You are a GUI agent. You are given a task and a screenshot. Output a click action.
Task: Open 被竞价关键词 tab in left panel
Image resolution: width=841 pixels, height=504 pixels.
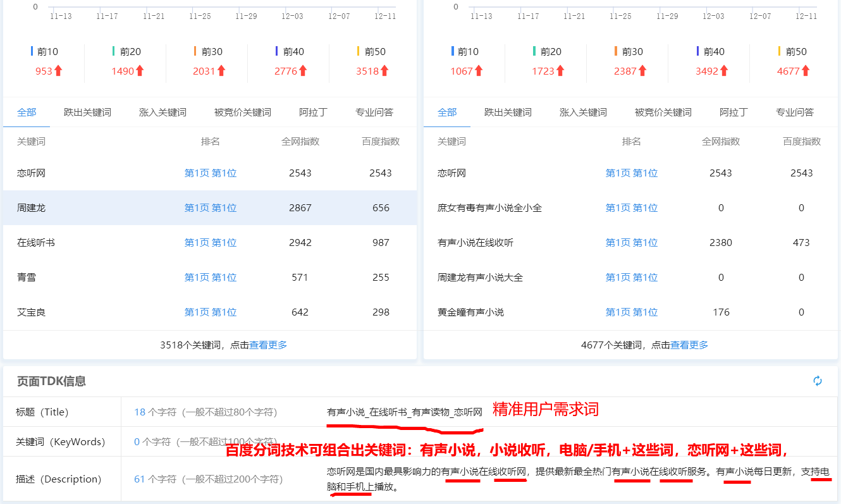tap(242, 113)
